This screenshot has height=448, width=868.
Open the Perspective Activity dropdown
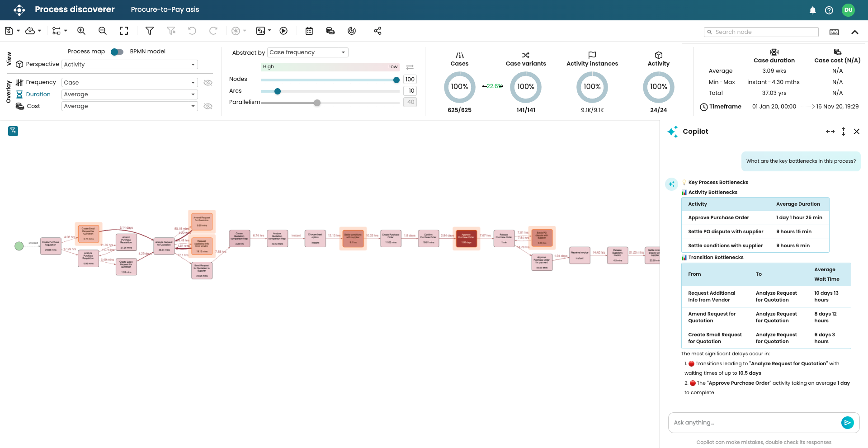click(x=130, y=65)
